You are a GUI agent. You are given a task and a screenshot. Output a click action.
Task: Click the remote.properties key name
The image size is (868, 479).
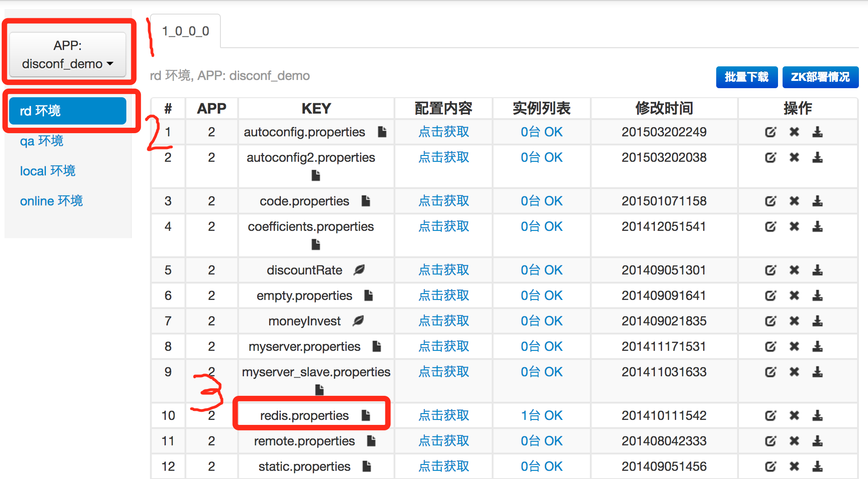(x=304, y=441)
